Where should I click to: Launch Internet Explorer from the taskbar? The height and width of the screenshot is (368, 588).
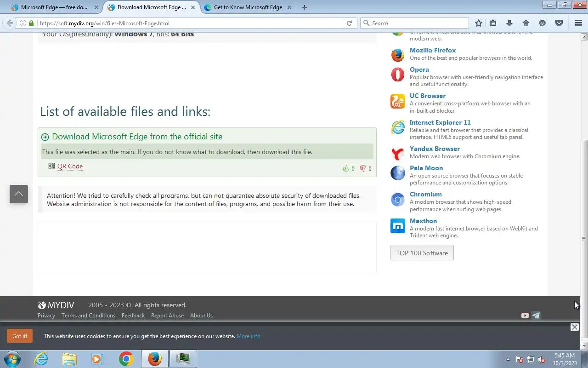(41, 359)
